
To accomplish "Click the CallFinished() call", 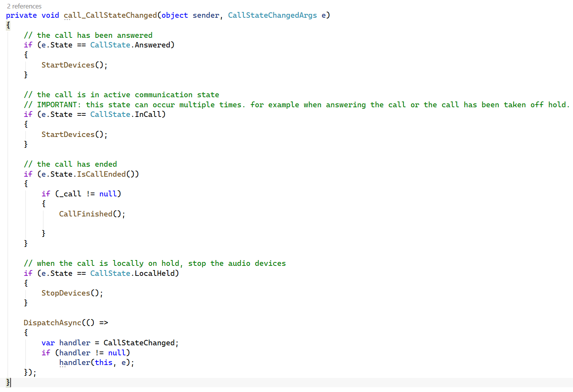I will pyautogui.click(x=92, y=214).
